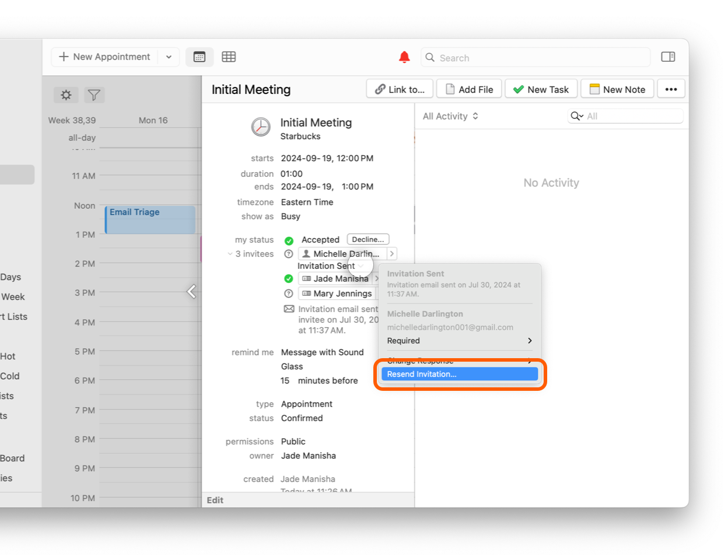Toggle the right sidebar panel icon
728x560 pixels.
[668, 57]
